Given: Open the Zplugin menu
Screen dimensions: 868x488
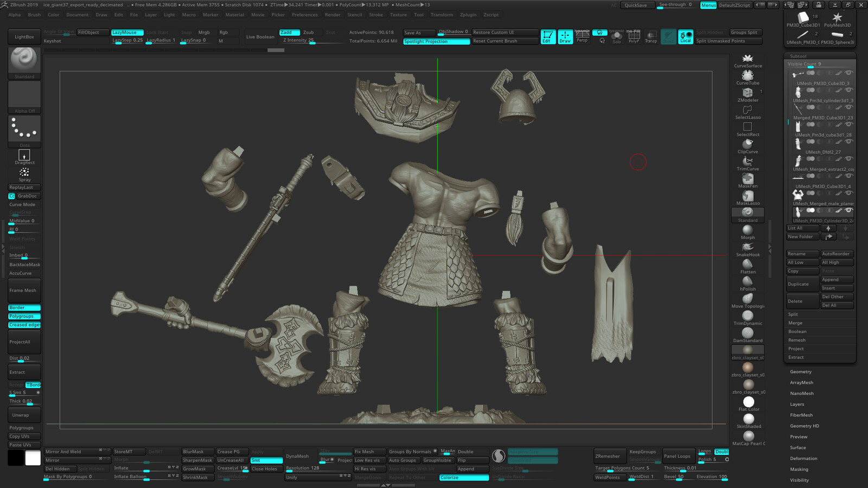Looking at the screenshot, I should 468,15.
